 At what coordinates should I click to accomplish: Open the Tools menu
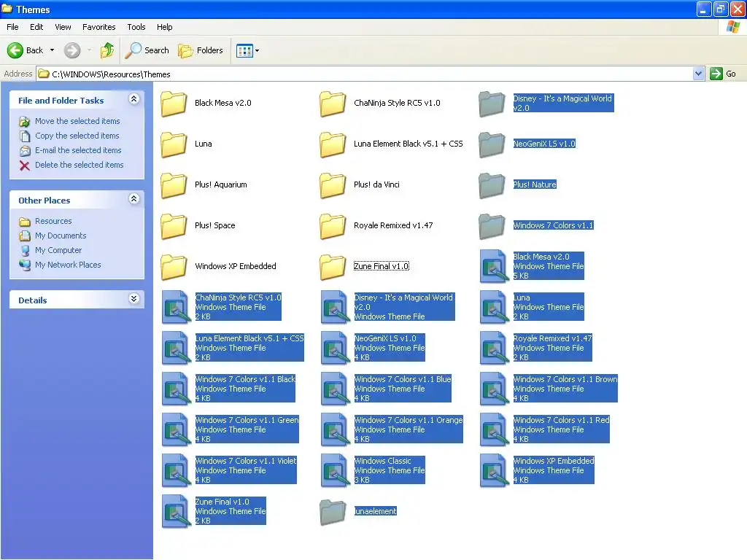(136, 27)
